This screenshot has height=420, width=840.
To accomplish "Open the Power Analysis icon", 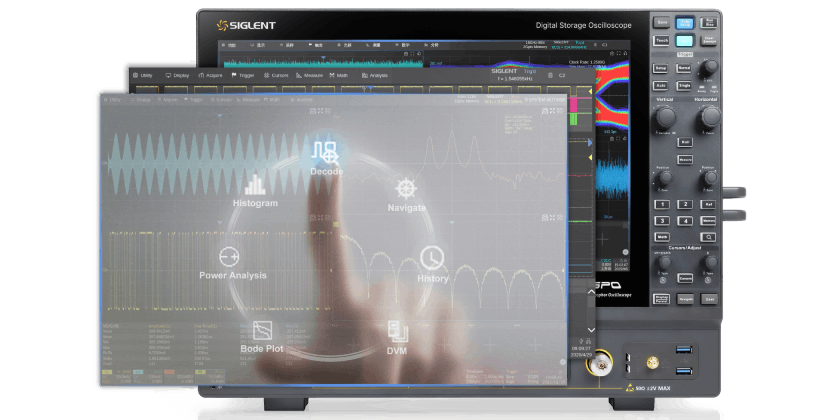I will pyautogui.click(x=229, y=257).
